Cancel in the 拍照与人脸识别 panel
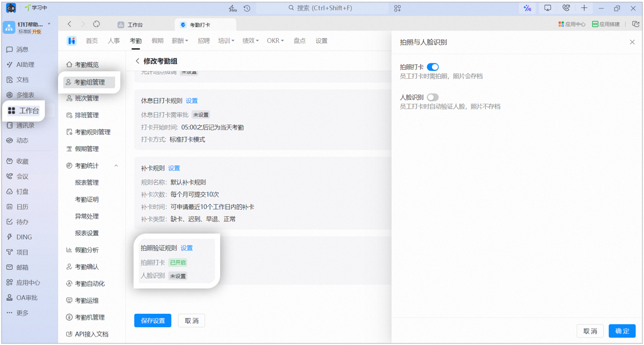The height and width of the screenshot is (345, 644). [x=590, y=331]
